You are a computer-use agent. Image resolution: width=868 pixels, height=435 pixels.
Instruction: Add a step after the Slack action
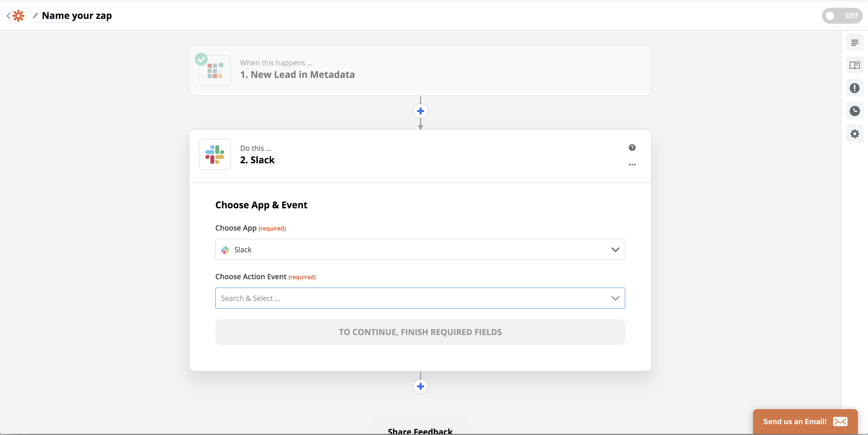pos(420,386)
